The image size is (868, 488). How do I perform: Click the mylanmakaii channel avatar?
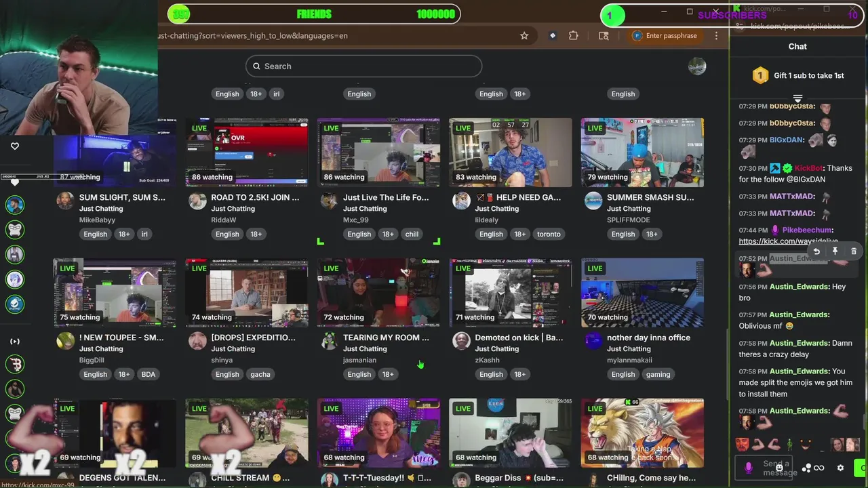tap(593, 341)
